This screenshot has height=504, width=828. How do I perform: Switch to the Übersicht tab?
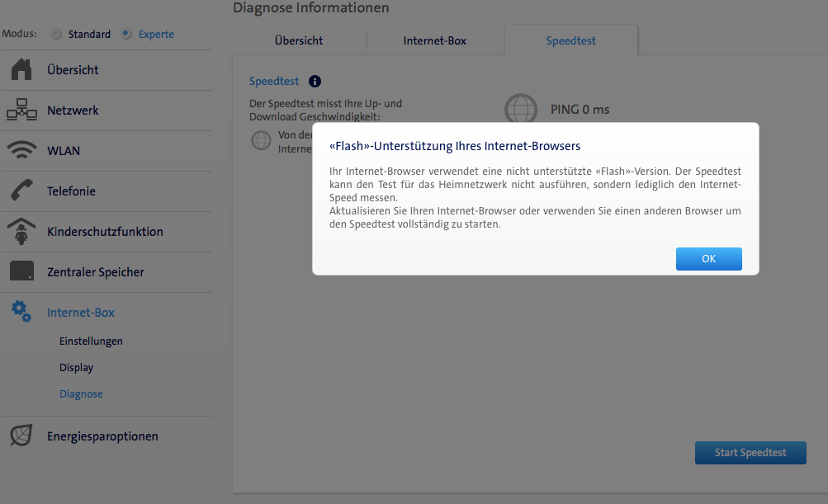tap(298, 40)
